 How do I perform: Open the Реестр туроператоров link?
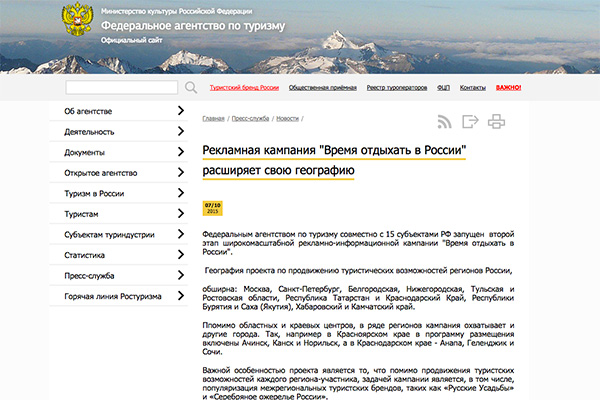(397, 88)
